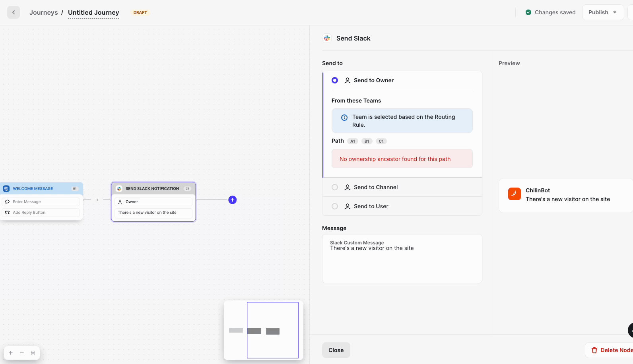Open the Publish dropdown menu
Viewport: 633px width, 364px height.
[x=602, y=12]
